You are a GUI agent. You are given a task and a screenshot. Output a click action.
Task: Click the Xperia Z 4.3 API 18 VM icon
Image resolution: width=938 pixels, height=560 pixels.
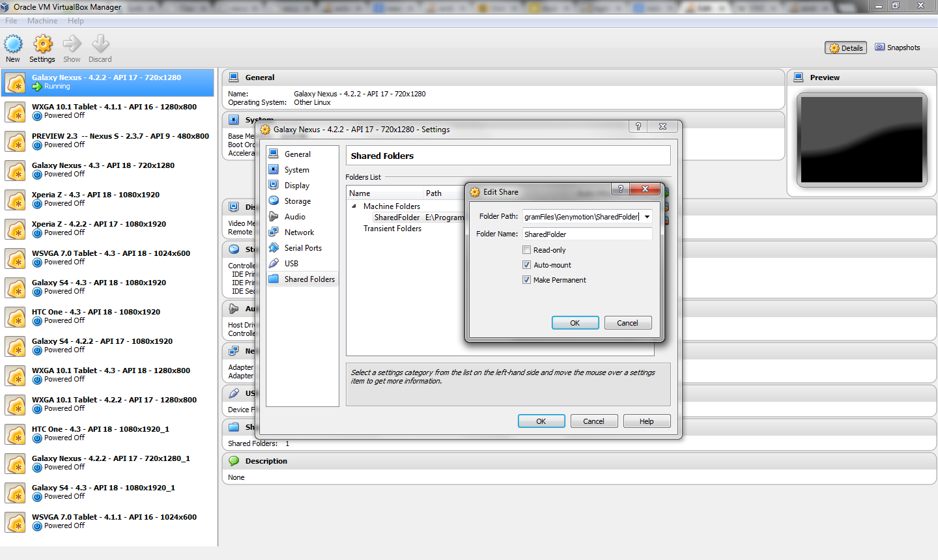coord(16,200)
